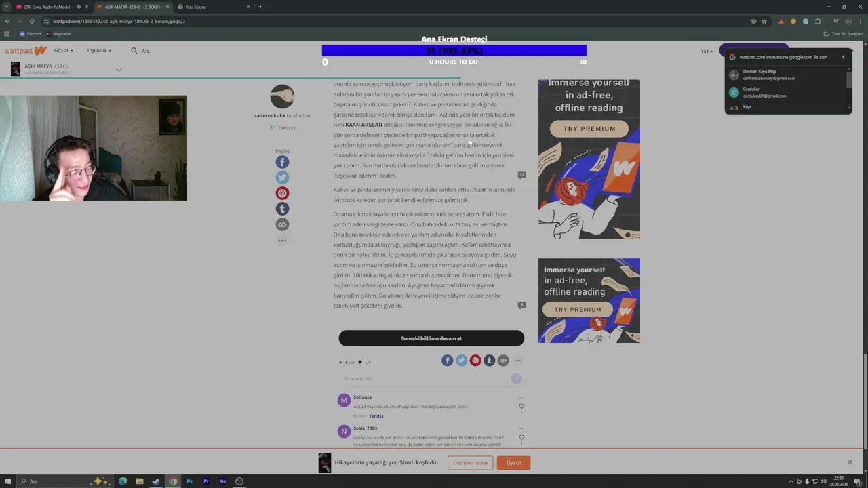The image size is (868, 488).
Task: Select Derman Kaya Google account
Action: pyautogui.click(x=787, y=75)
